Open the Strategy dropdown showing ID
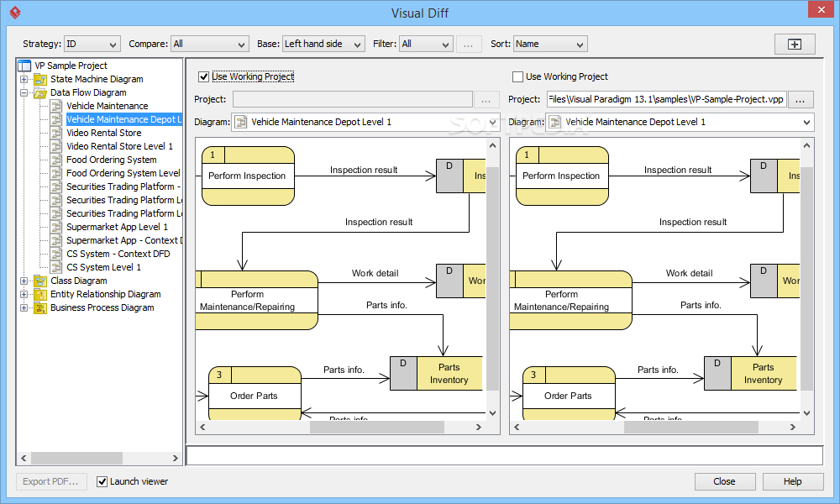 (x=92, y=44)
